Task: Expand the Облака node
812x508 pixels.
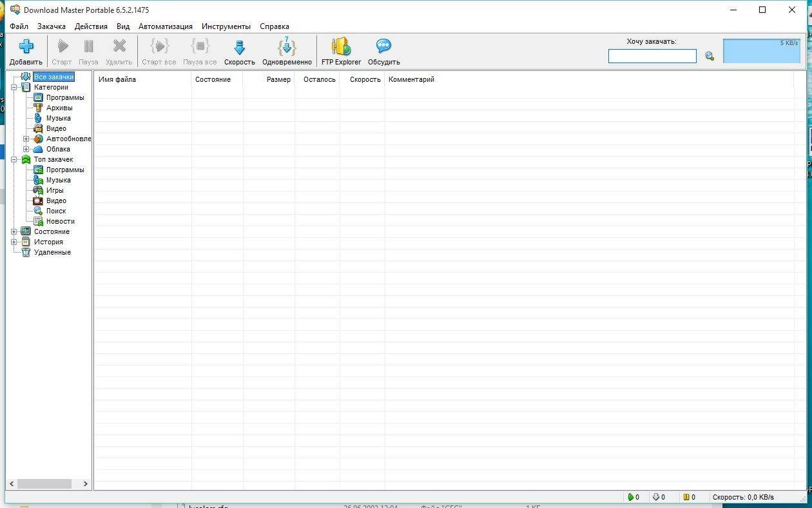Action: 26,149
